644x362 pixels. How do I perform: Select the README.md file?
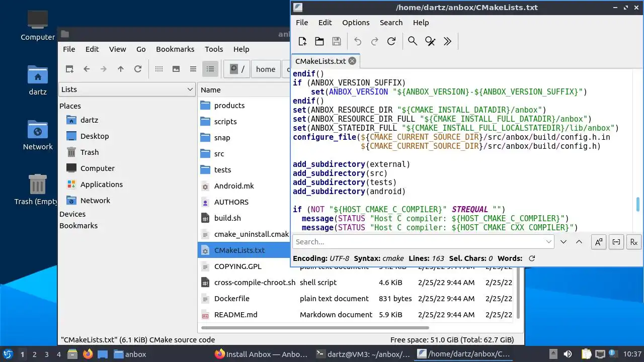click(x=235, y=315)
